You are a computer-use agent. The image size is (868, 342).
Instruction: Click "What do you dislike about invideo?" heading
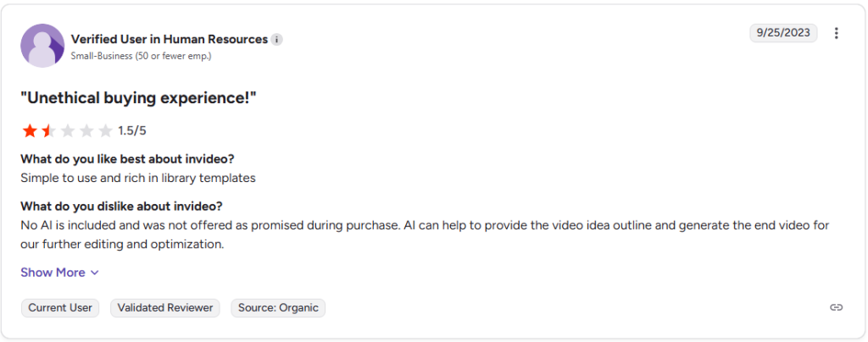(x=121, y=206)
